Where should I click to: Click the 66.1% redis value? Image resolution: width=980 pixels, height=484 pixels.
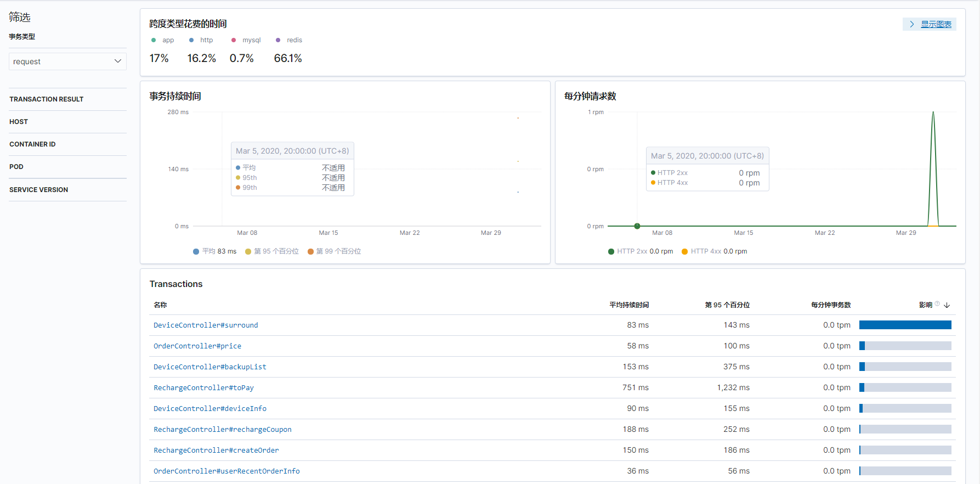[288, 58]
